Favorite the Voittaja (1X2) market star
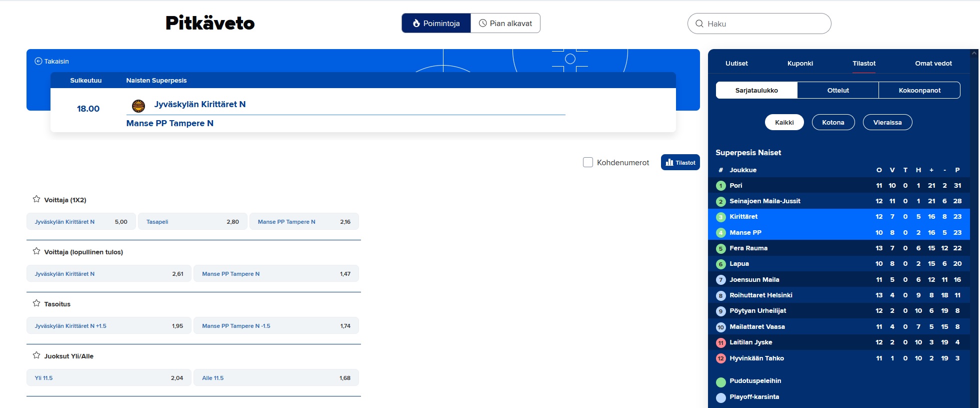This screenshot has width=980, height=408. [36, 199]
